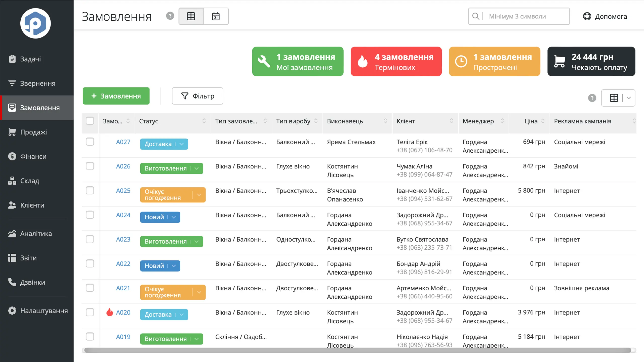Open order link A024

(123, 215)
